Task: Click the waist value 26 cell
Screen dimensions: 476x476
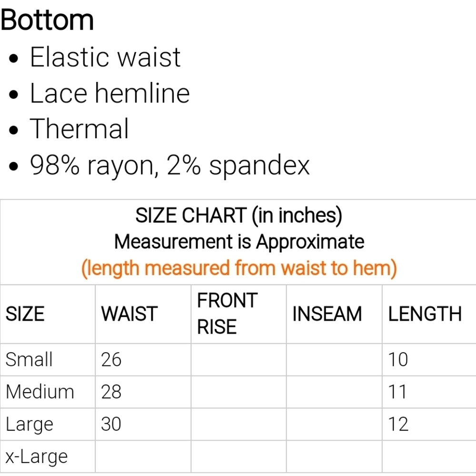Action: pyautogui.click(x=111, y=359)
